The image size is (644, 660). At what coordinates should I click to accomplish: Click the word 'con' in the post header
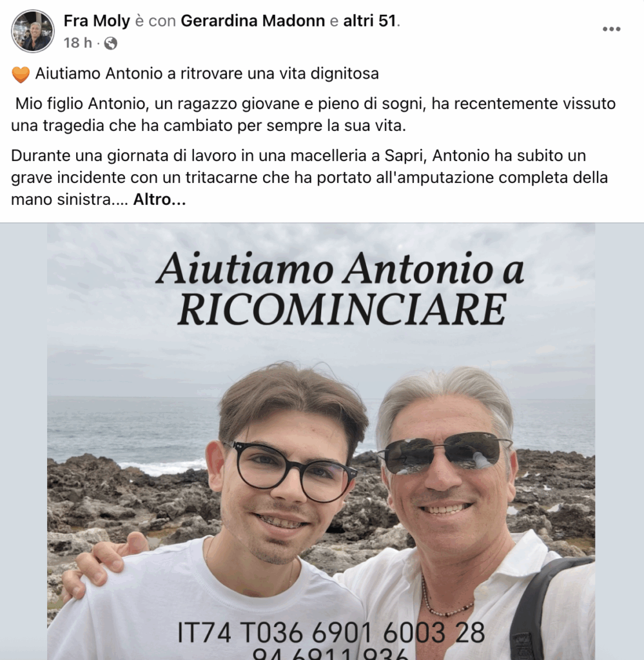click(x=162, y=21)
